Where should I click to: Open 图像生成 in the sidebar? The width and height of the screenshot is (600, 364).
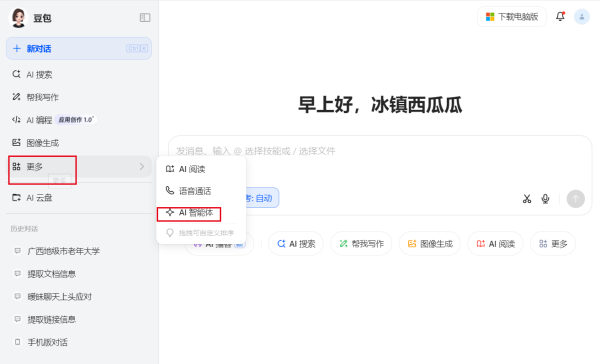tap(79, 143)
